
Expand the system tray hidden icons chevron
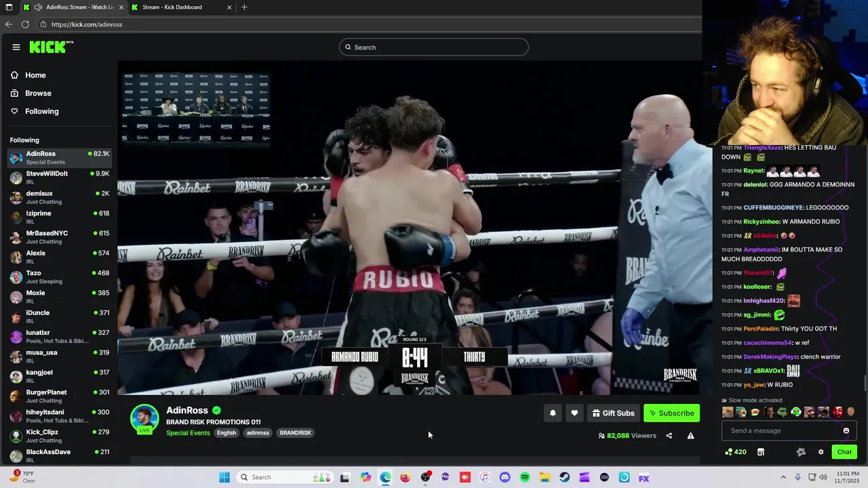[x=783, y=477]
